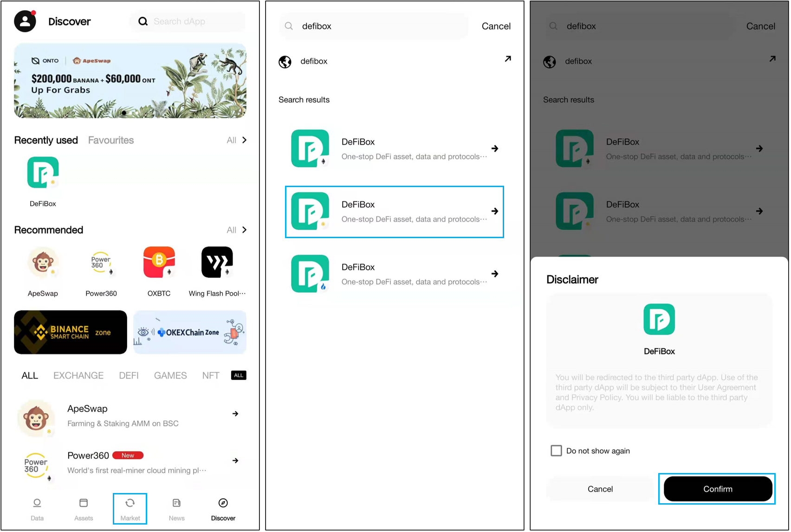Open the Wing Flash Pool icon
This screenshot has width=791, height=532.
(x=217, y=262)
